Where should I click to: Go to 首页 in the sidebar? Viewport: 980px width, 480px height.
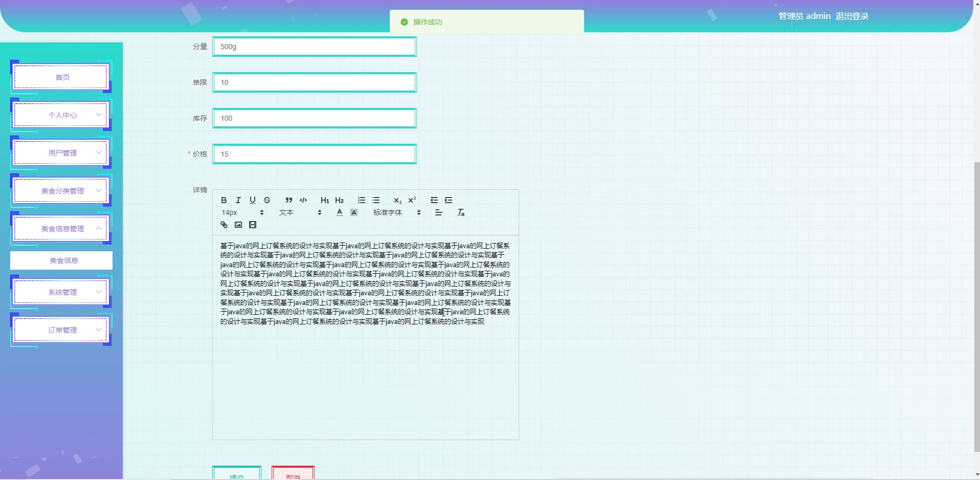tap(61, 77)
